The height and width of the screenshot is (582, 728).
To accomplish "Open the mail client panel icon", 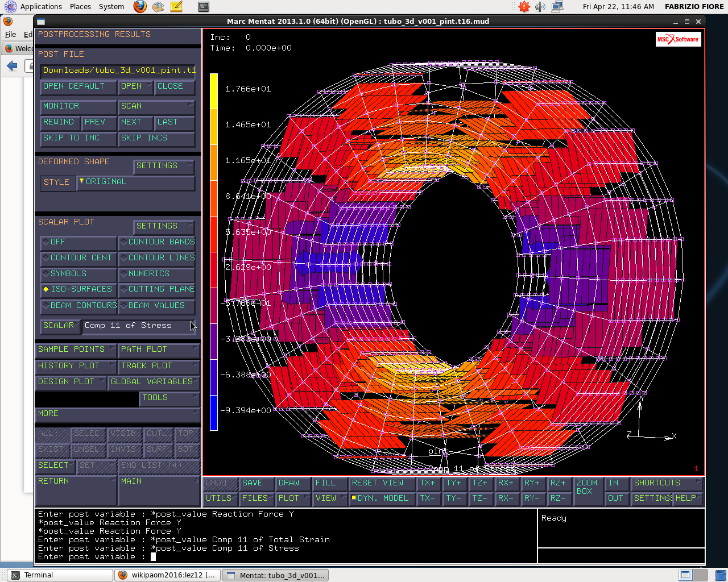I will point(158,7).
